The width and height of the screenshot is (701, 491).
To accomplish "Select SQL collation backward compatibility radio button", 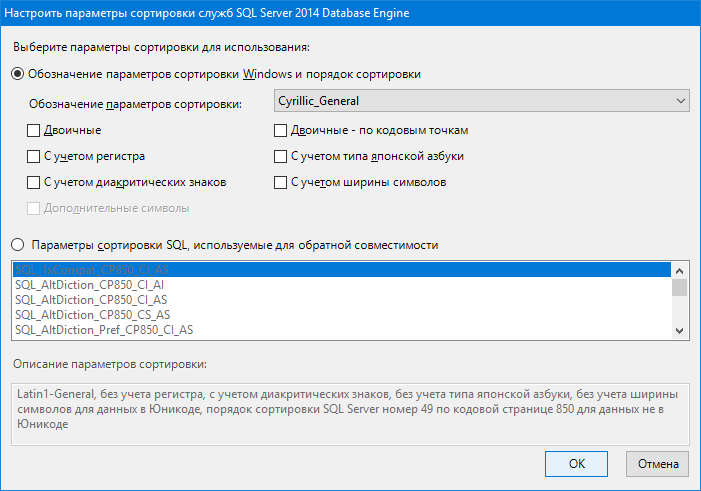I will (x=18, y=245).
